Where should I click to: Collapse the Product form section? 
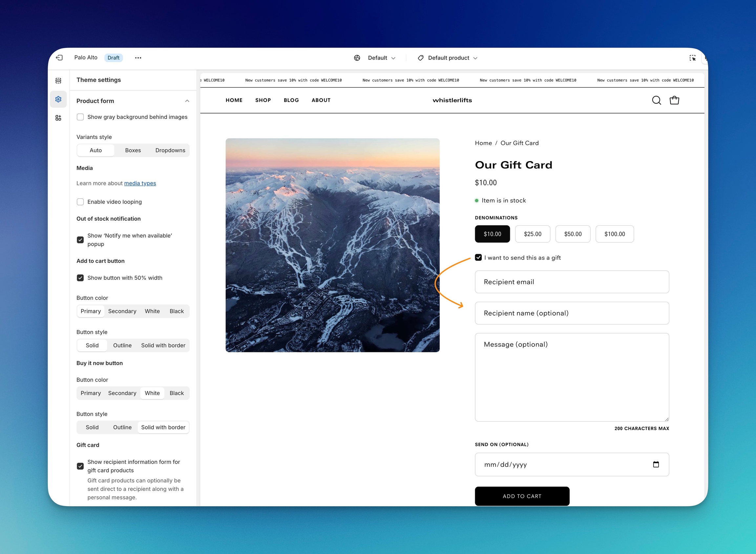click(x=187, y=101)
